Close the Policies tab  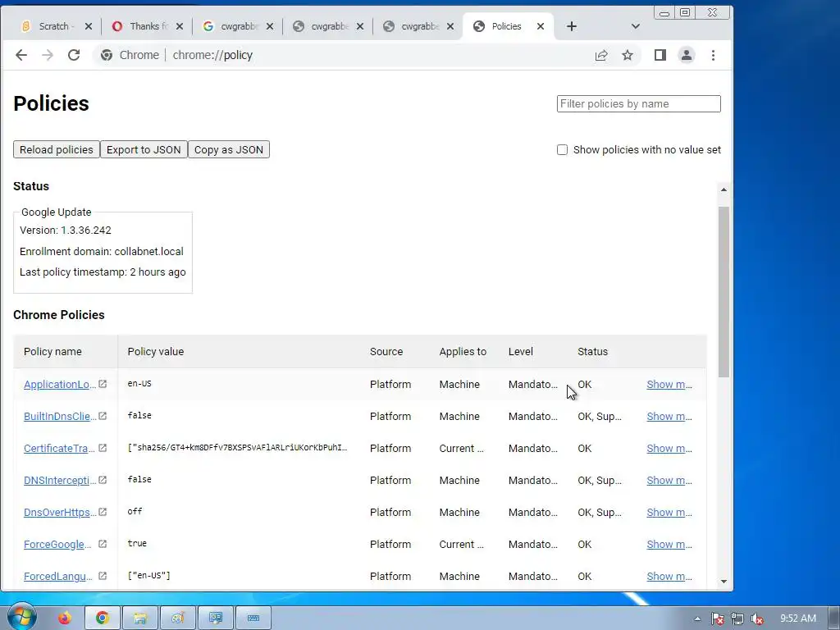pyautogui.click(x=541, y=26)
